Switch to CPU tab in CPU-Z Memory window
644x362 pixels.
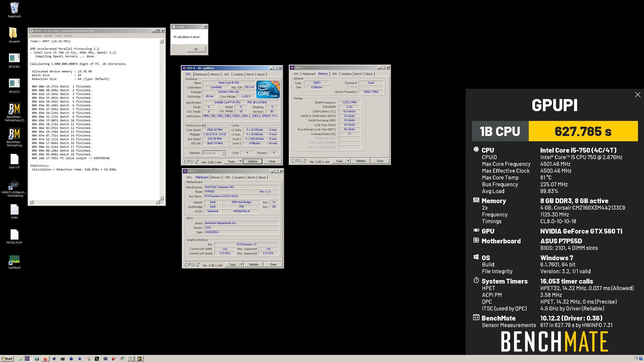coord(296,74)
